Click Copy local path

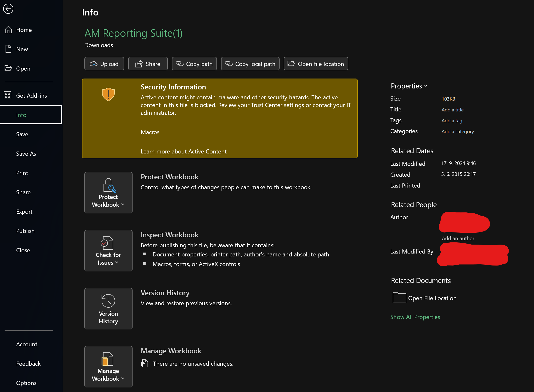coord(250,64)
